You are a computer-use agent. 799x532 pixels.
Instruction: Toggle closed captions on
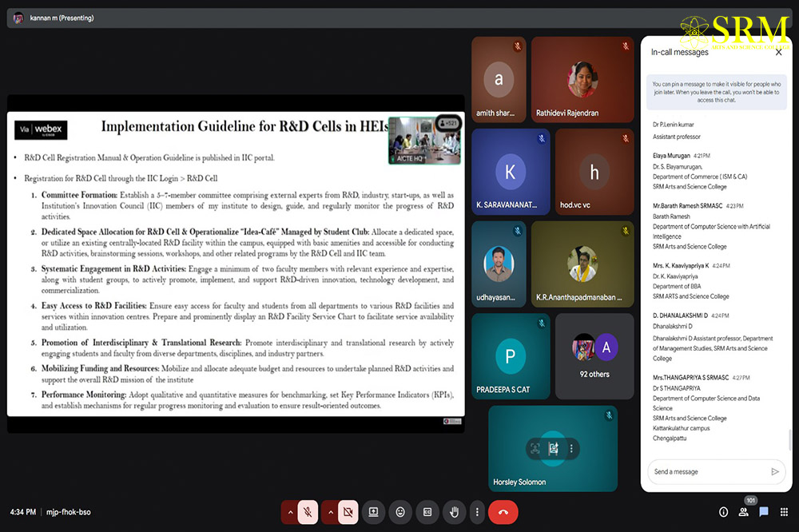[x=427, y=512]
